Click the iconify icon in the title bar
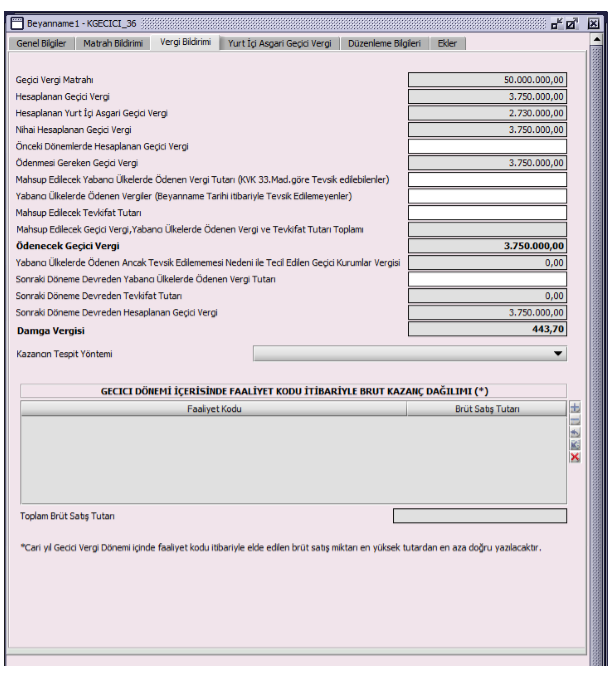The image size is (612, 674). (557, 23)
